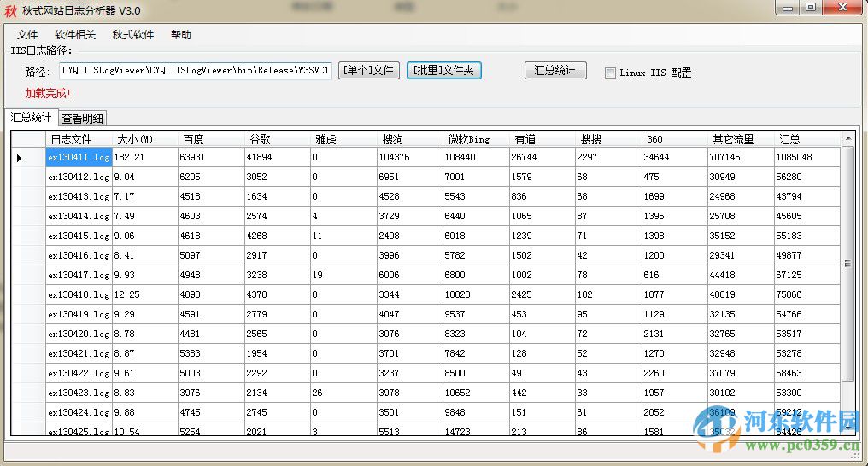Click the Yahoo cell with value 19
The width and height of the screenshot is (868, 466).
(x=343, y=276)
